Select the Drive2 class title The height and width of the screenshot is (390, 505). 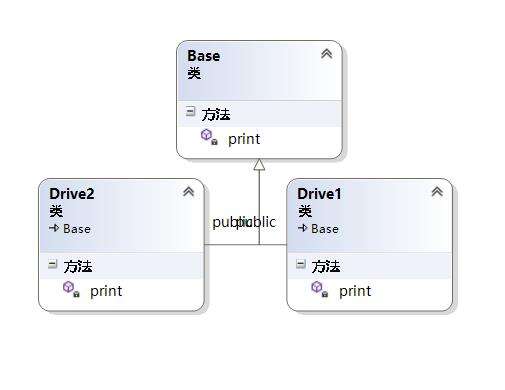tap(72, 194)
